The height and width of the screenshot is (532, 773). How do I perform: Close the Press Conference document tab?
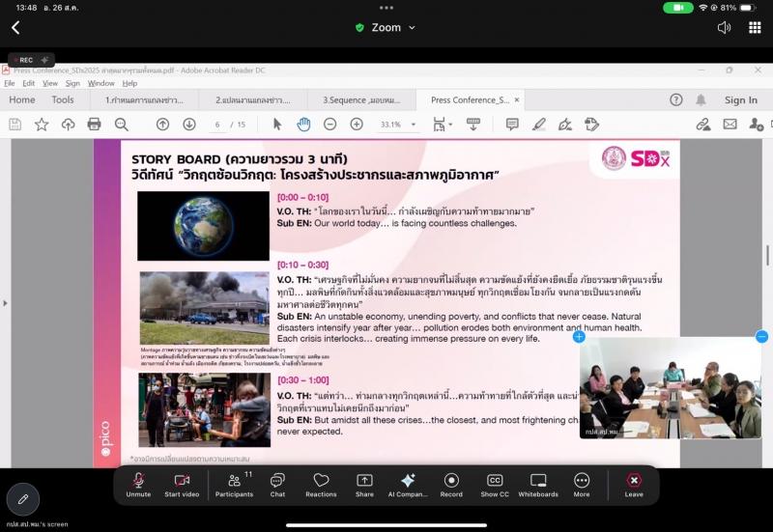click(517, 100)
